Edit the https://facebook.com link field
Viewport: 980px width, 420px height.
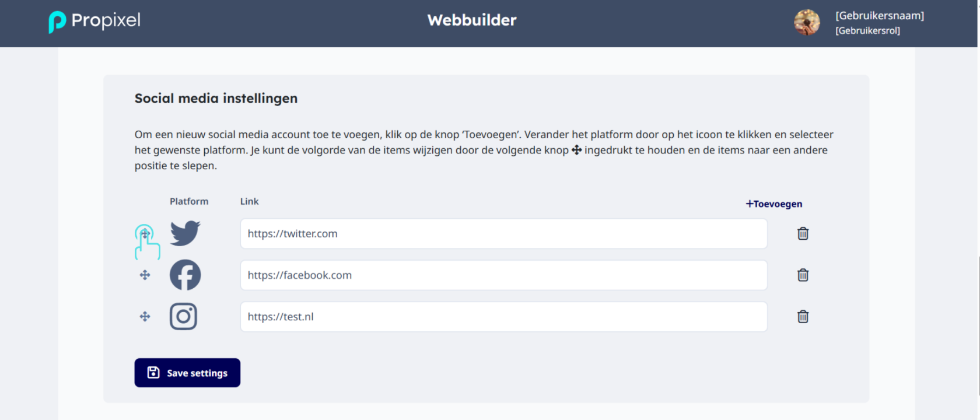(x=504, y=275)
